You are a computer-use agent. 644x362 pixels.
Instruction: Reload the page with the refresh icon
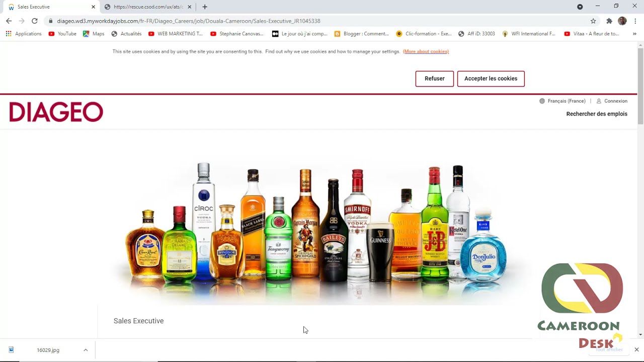35,21
